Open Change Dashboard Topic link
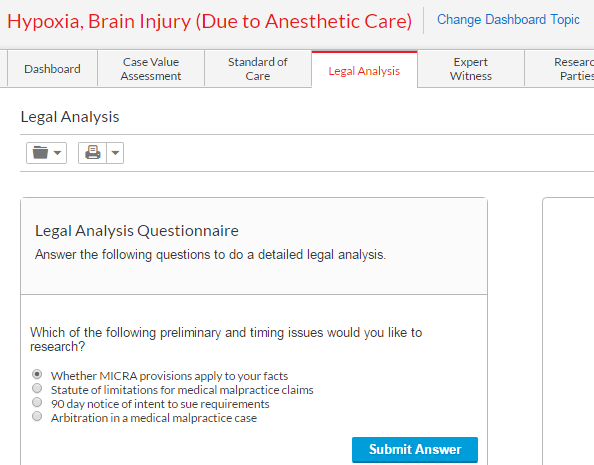Viewport: 594px width, 465px height. (x=508, y=20)
